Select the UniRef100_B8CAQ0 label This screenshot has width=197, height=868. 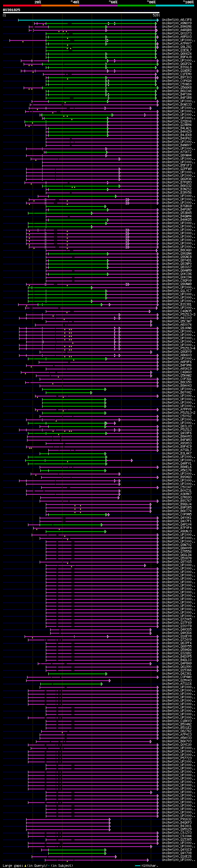[177, 250]
